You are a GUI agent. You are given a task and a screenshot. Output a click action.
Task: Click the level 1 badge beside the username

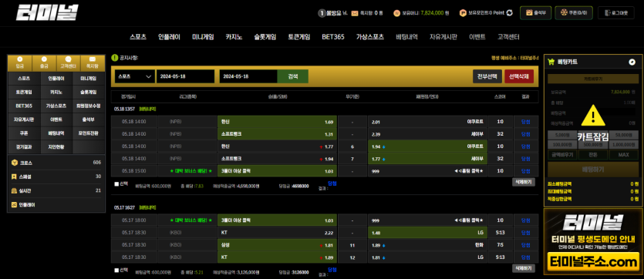(x=322, y=13)
